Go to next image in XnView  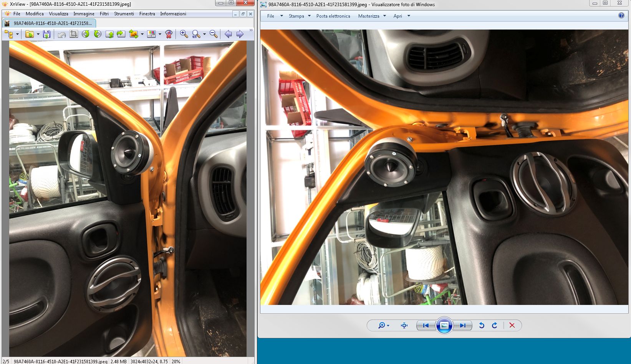click(240, 34)
